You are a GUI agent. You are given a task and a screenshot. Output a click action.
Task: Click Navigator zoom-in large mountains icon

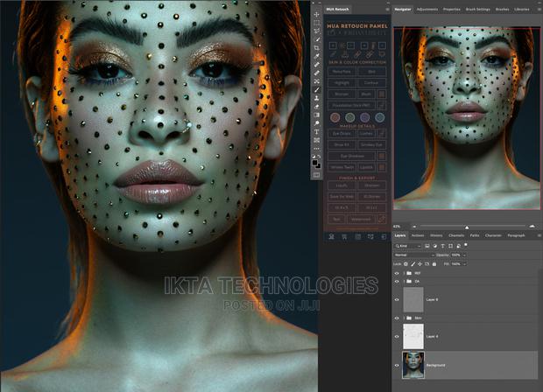532,227
